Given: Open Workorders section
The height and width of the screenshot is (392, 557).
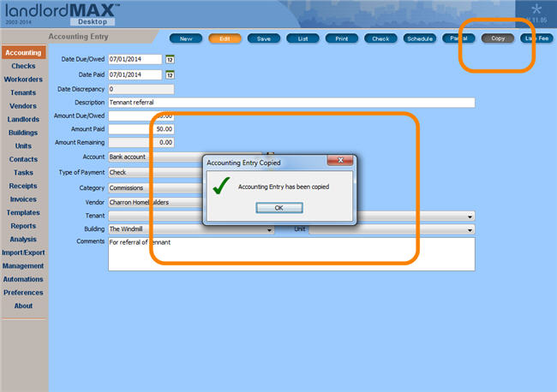Looking at the screenshot, I should [23, 80].
